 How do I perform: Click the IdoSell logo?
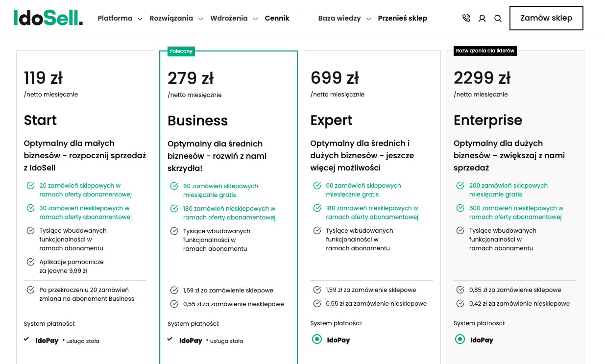click(x=48, y=18)
